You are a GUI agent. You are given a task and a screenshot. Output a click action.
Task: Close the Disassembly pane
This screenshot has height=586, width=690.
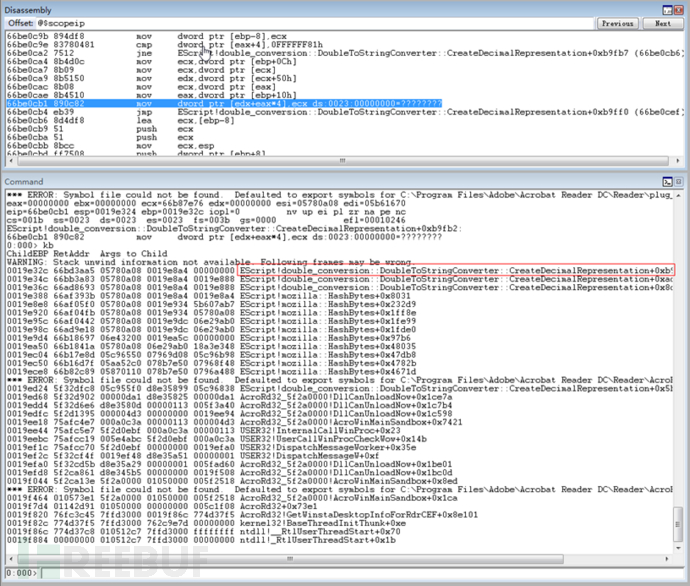pyautogui.click(x=678, y=10)
